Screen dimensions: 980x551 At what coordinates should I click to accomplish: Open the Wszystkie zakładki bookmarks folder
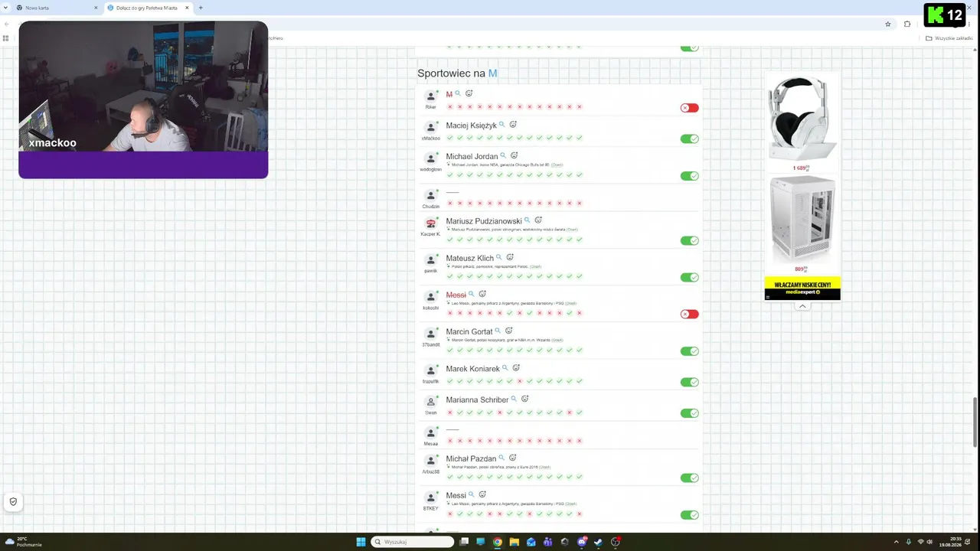(950, 38)
